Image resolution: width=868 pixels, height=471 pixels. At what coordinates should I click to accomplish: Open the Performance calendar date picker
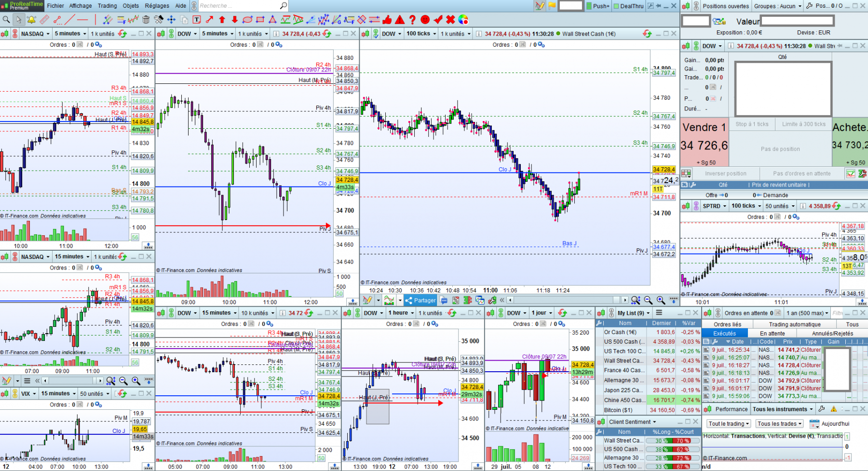click(x=814, y=424)
